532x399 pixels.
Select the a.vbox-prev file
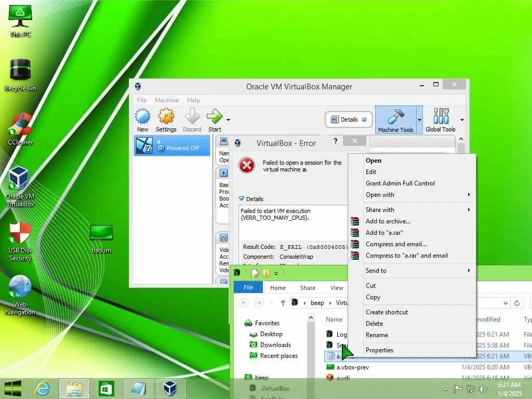(x=353, y=367)
